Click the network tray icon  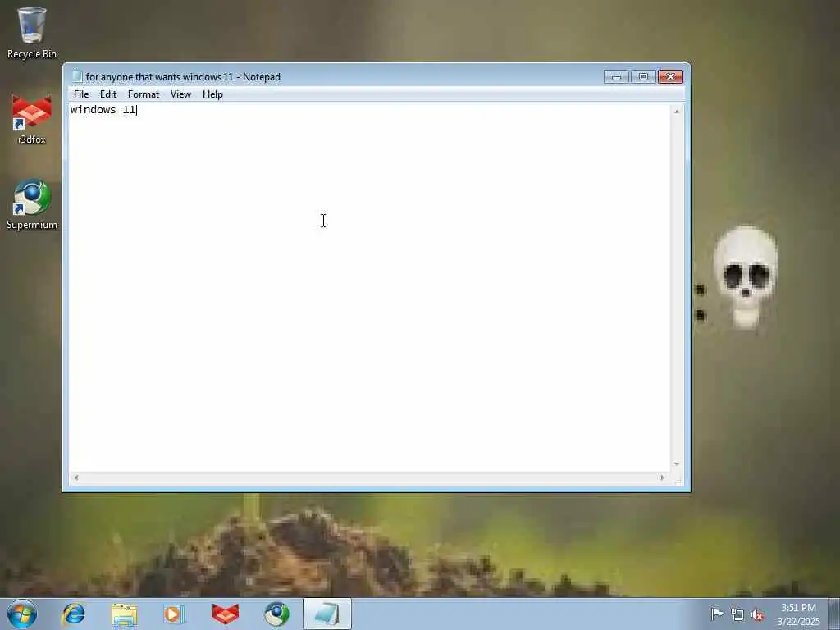(x=737, y=614)
